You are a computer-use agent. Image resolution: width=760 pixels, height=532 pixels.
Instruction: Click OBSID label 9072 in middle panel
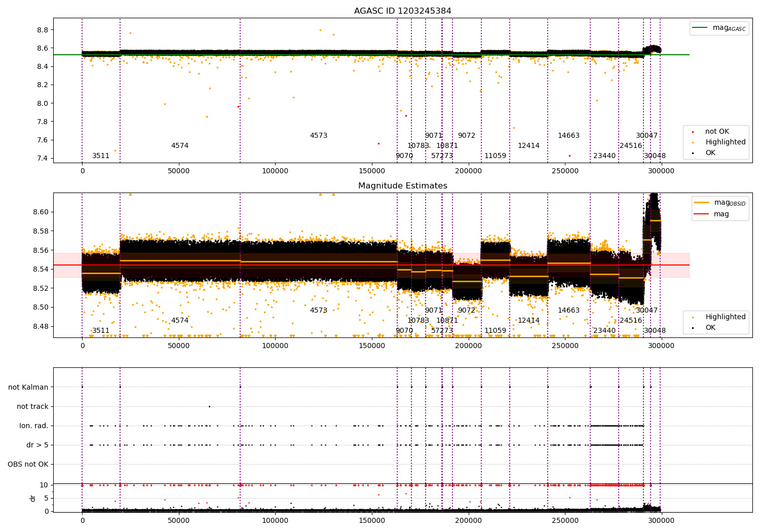click(x=467, y=311)
